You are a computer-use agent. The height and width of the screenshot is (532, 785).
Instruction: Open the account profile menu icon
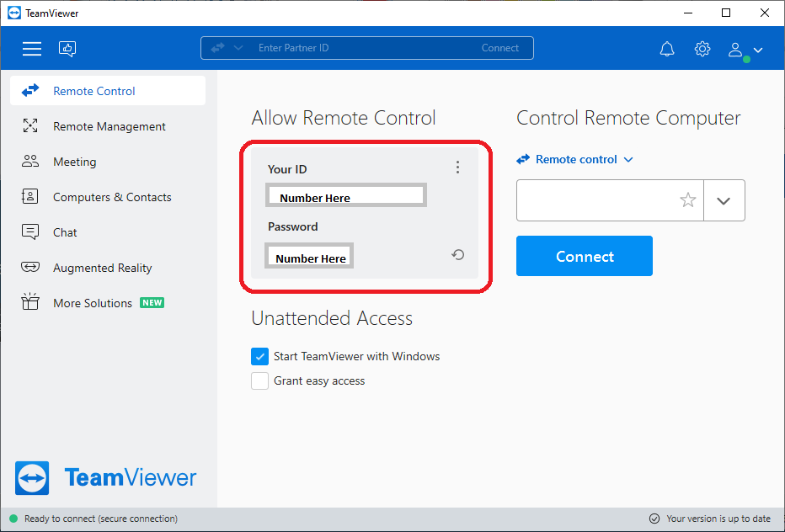[x=735, y=50]
